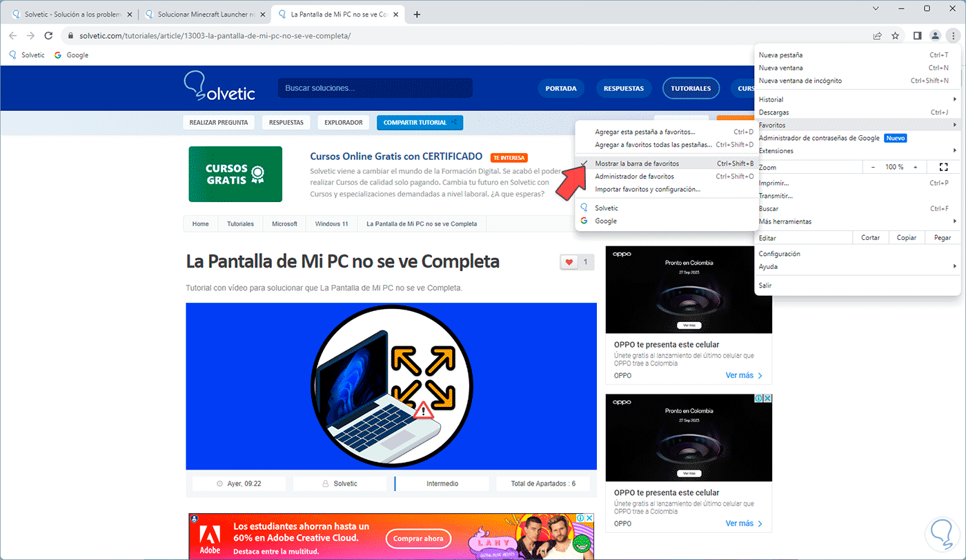This screenshot has width=966, height=560.
Task: Like the tutorial with the heart button
Action: pyautogui.click(x=569, y=262)
